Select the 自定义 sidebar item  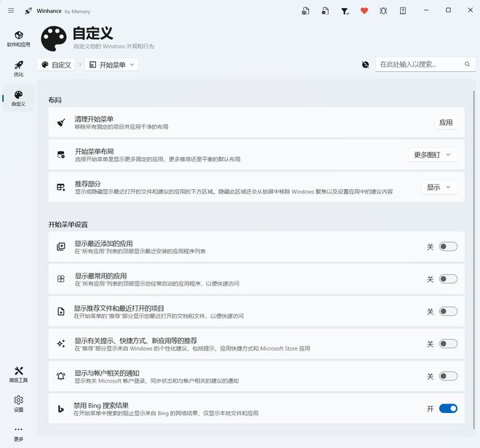19,98
